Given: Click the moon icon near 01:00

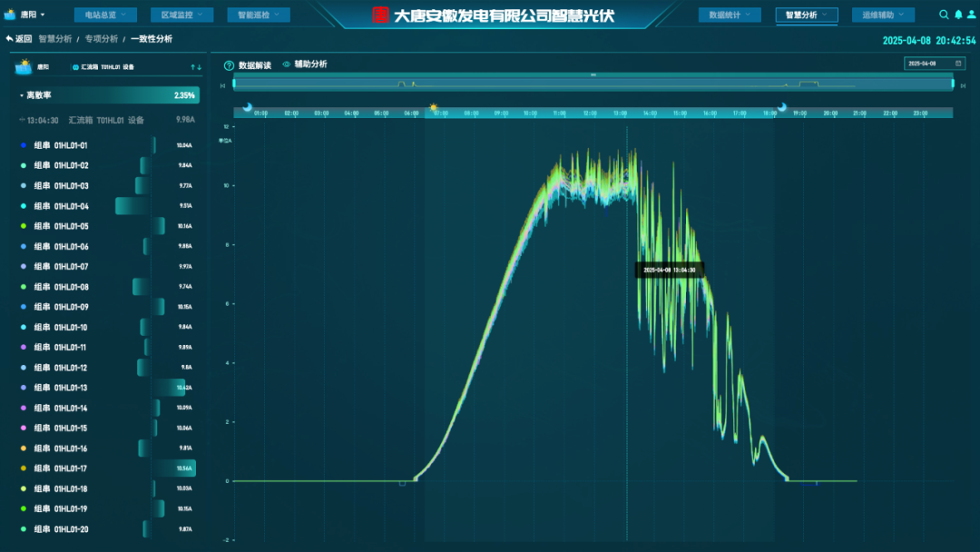Looking at the screenshot, I should [248, 107].
